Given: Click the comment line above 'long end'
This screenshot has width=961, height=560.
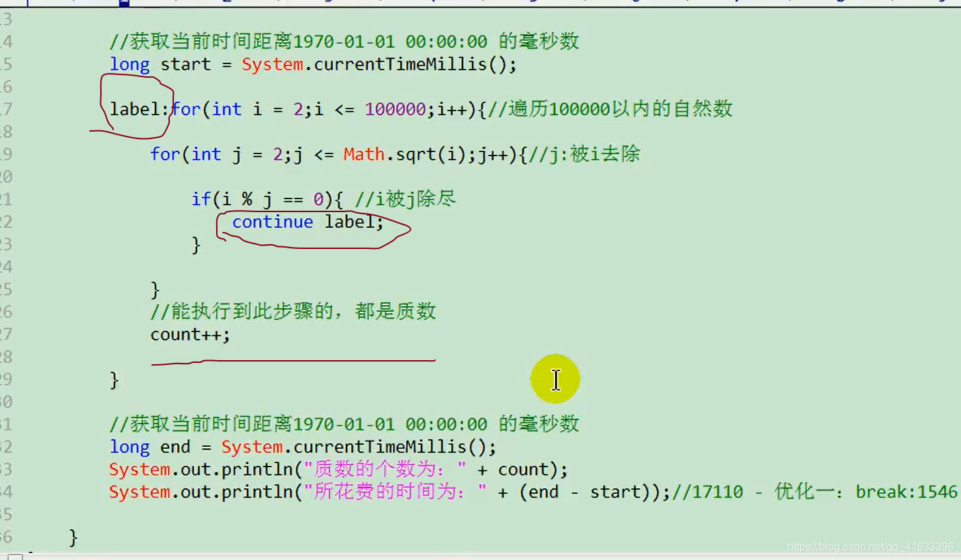Looking at the screenshot, I should [344, 424].
